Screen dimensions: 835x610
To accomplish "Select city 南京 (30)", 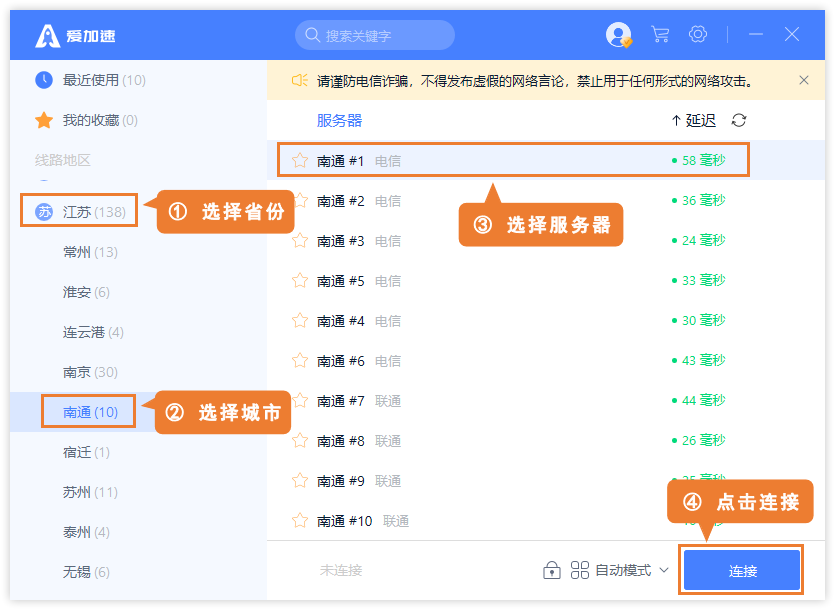I will coord(90,372).
